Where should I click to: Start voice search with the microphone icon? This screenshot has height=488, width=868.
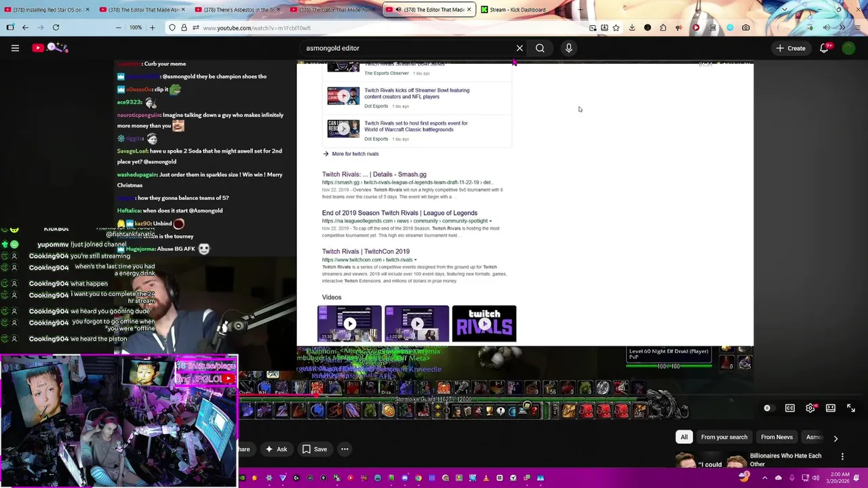coord(568,48)
